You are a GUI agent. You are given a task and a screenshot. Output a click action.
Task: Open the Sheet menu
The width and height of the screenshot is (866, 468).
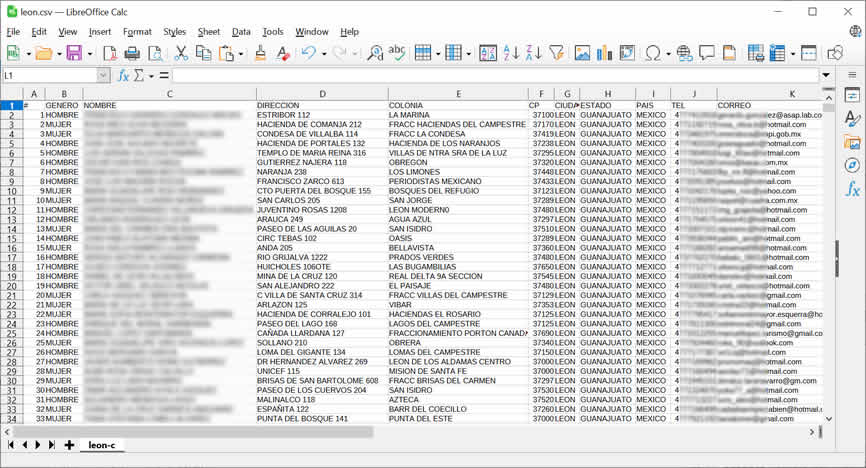pyautogui.click(x=209, y=32)
